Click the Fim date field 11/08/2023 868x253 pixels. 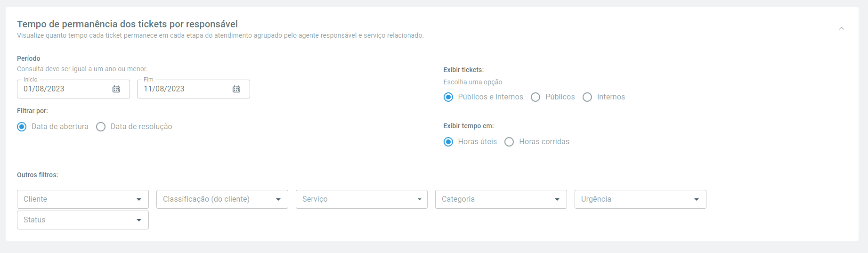tap(194, 89)
